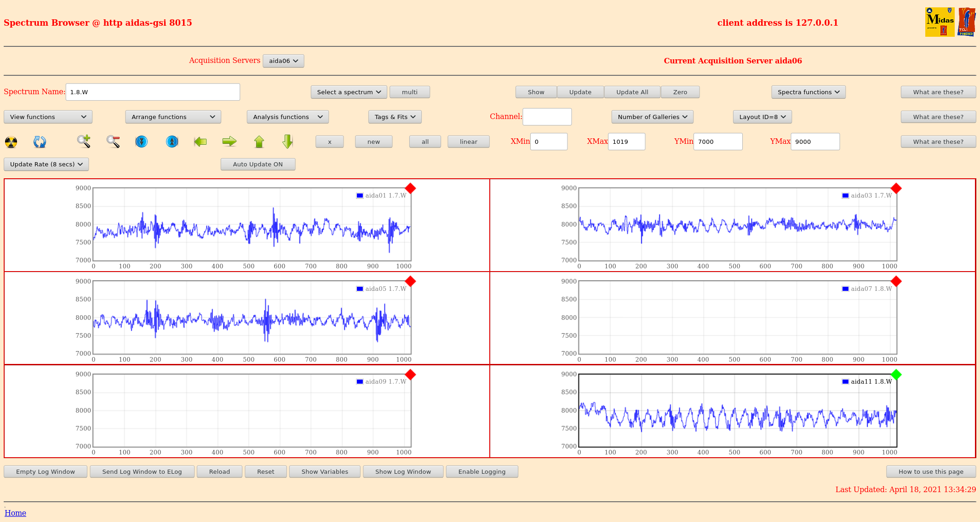The height and width of the screenshot is (522, 980).
Task: Select the aida11 1.8.W green diamond marker
Action: (896, 374)
